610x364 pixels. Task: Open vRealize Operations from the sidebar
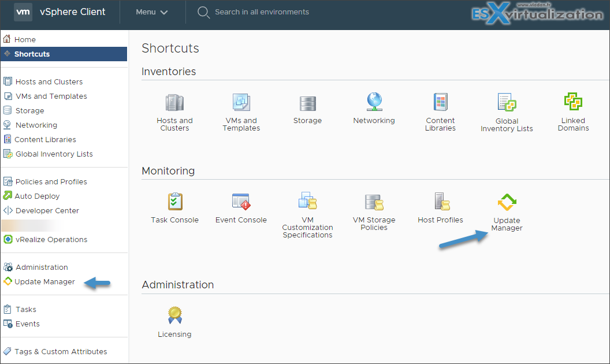tap(51, 239)
